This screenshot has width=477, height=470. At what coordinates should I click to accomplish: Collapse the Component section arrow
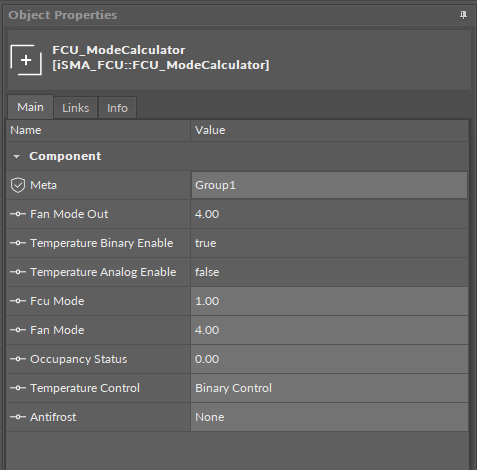[16, 156]
